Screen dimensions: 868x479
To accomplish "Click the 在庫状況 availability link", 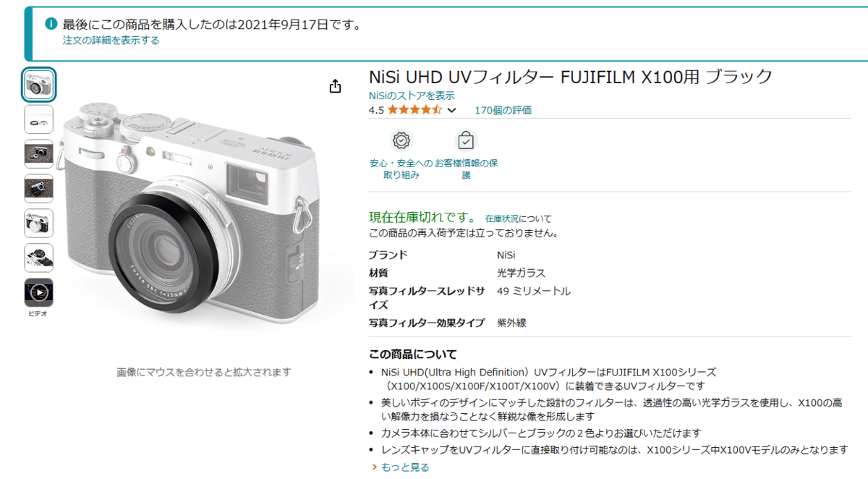I will (501, 218).
